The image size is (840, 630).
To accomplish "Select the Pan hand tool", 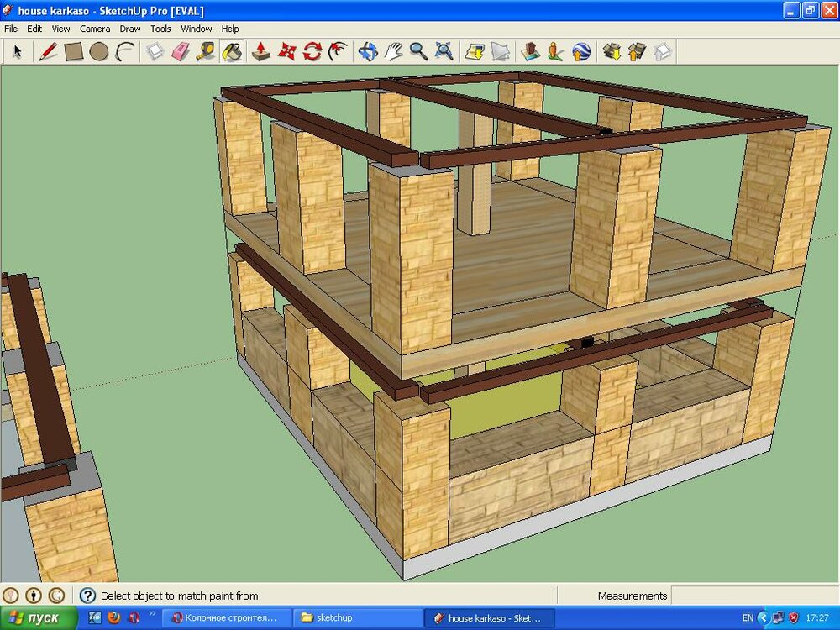I will coord(393,52).
